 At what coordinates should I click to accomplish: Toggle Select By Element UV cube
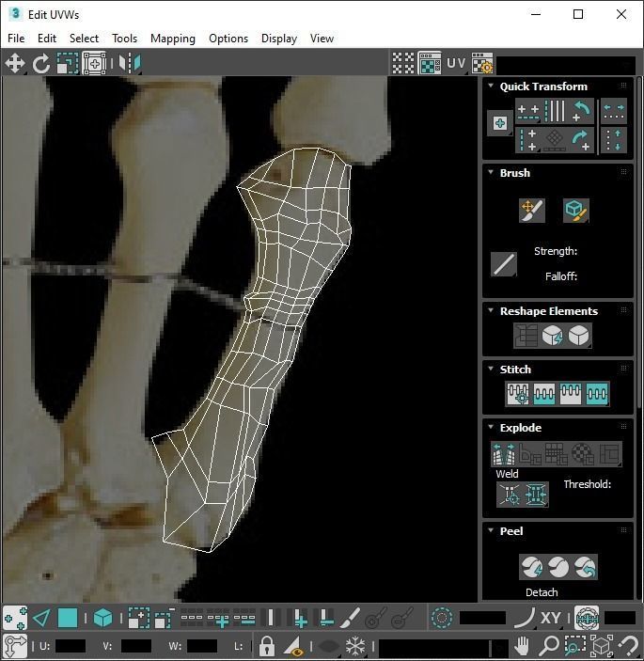(x=102, y=619)
